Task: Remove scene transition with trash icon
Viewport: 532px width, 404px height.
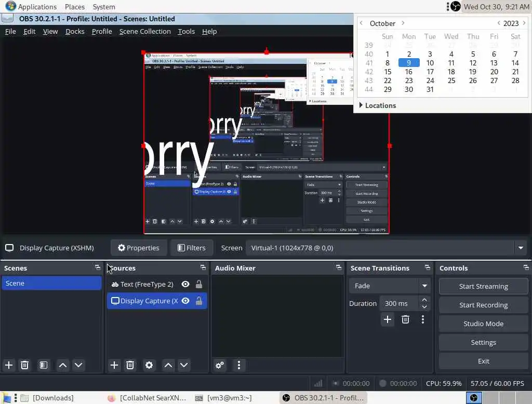Action: coord(405,319)
